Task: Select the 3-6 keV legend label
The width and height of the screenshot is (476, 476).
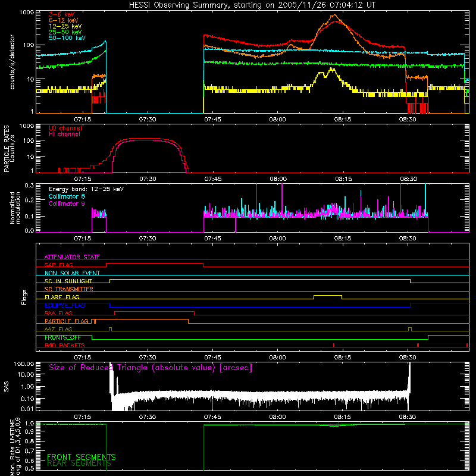Action: point(62,14)
